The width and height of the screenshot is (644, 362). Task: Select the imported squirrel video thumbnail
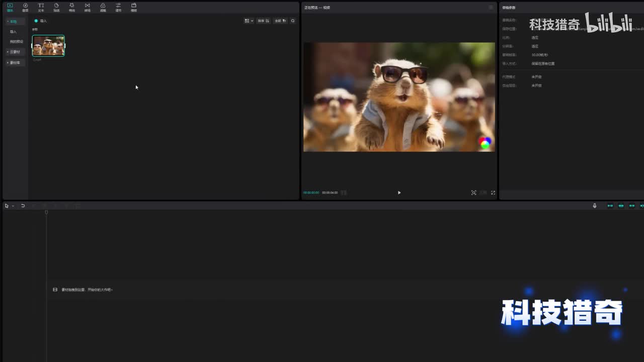(48, 46)
